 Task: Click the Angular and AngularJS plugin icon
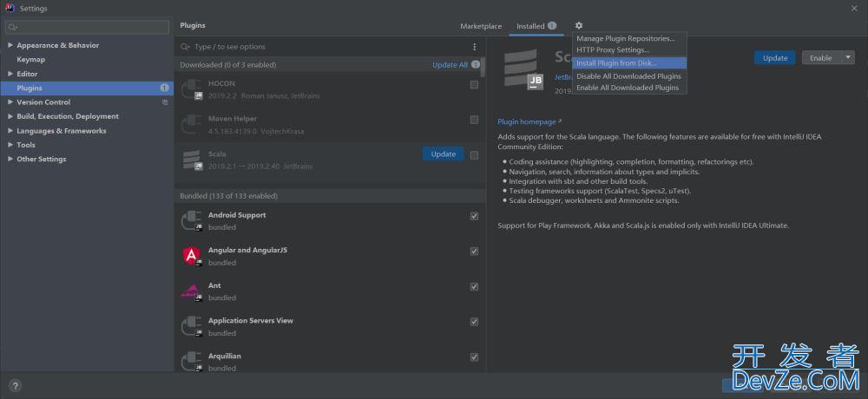(x=192, y=256)
